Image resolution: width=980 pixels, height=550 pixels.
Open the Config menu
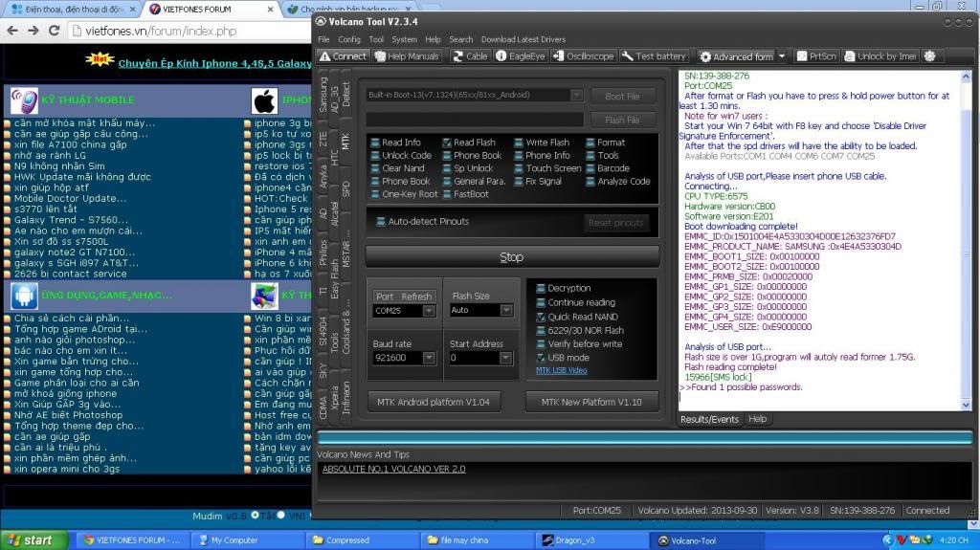point(349,39)
